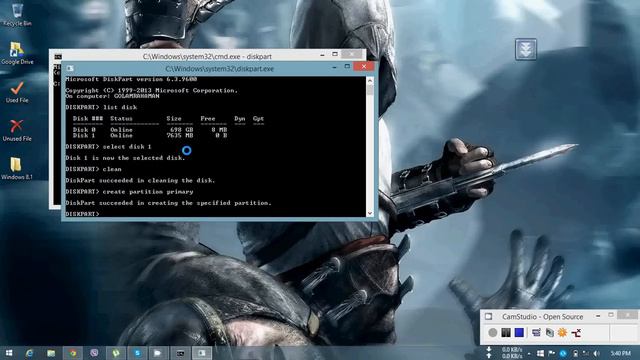
Task: Open the Google Drive desktop shortcut
Action: click(x=17, y=53)
